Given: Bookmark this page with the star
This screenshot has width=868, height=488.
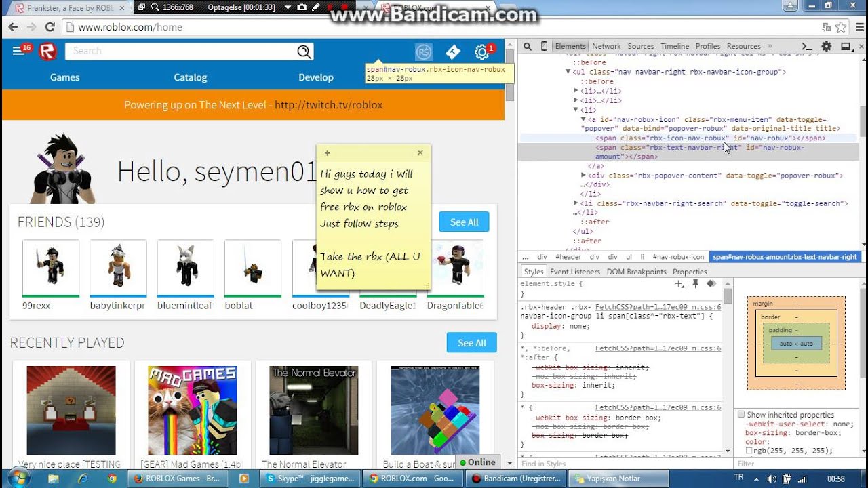Looking at the screenshot, I should [841, 27].
